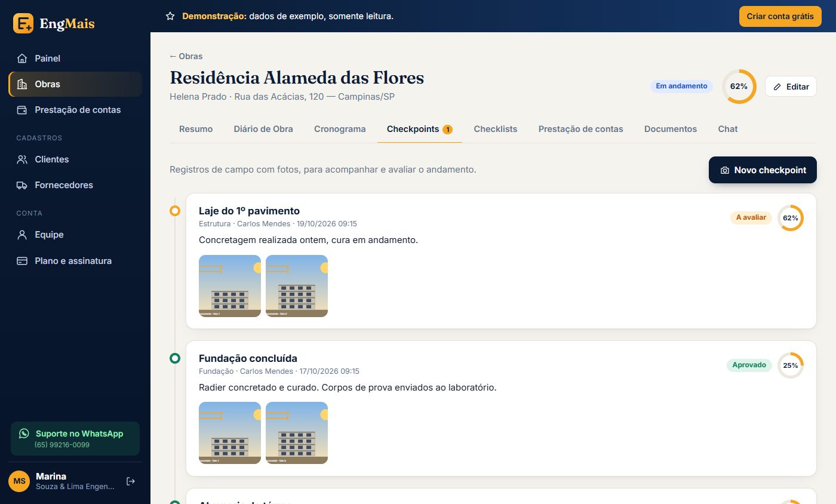Click the Fornecedores truck icon
This screenshot has width=836, height=504.
coord(22,185)
